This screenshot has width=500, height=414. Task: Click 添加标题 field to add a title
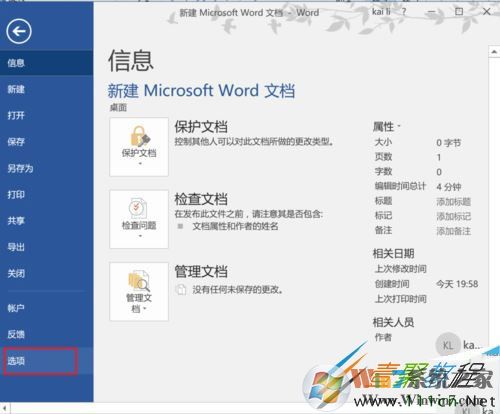[x=453, y=202]
